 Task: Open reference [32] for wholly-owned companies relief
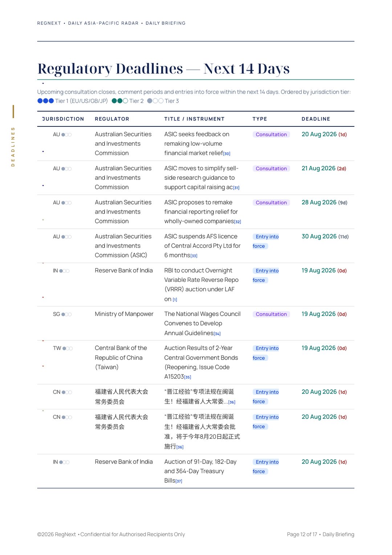pyautogui.click(x=237, y=222)
